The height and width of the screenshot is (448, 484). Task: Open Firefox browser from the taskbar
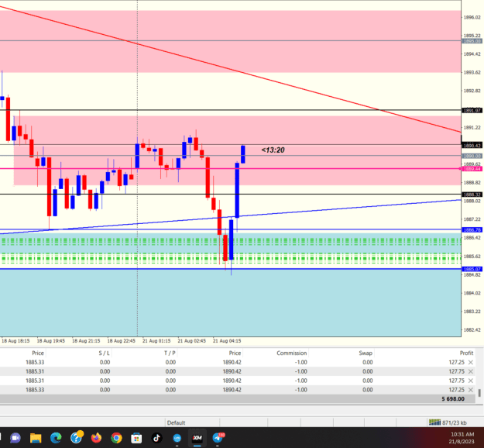point(96,438)
